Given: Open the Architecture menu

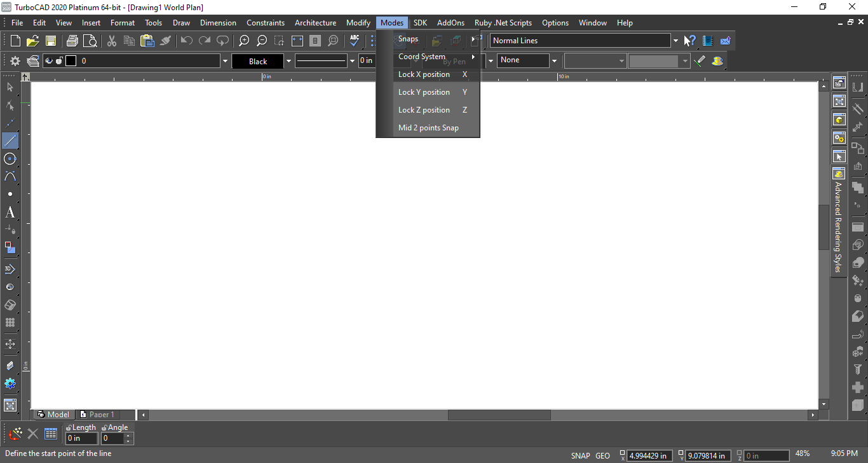Looking at the screenshot, I should click(x=315, y=23).
